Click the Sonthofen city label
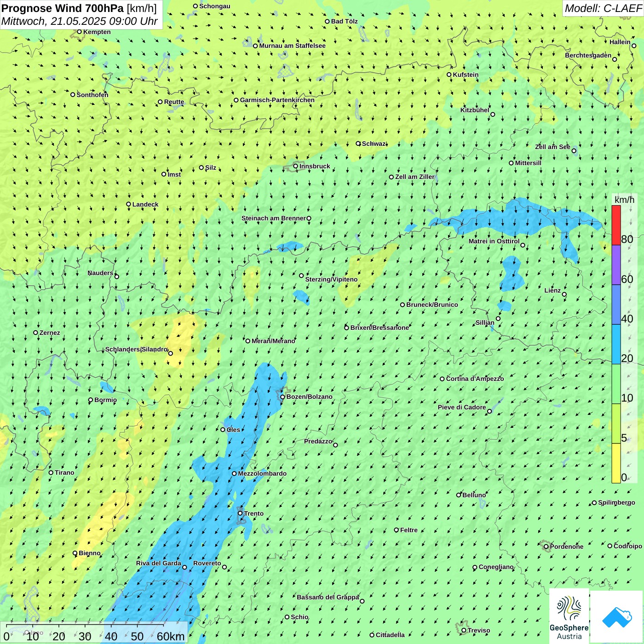Image resolution: width=644 pixels, height=644 pixels. pyautogui.click(x=92, y=95)
